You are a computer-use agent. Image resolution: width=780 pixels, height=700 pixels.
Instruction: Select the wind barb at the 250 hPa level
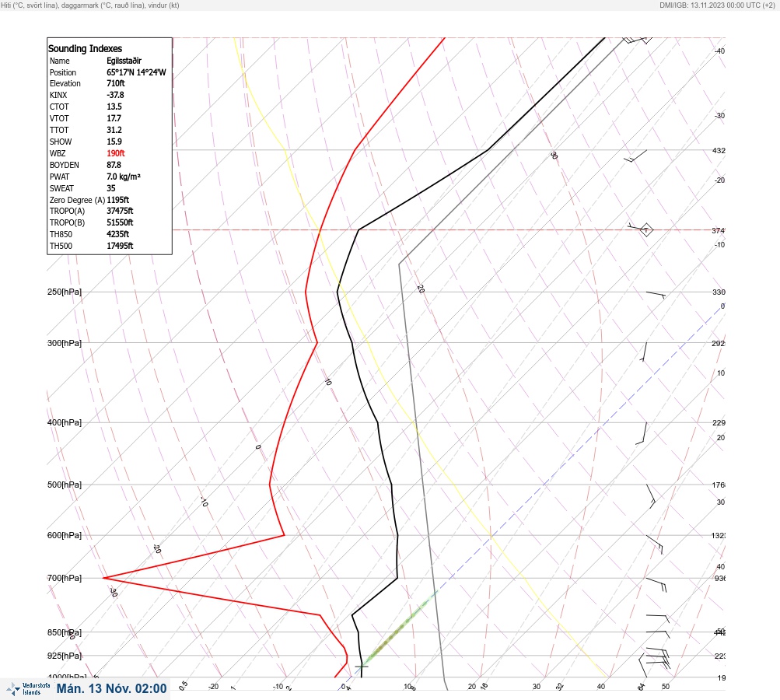click(656, 295)
